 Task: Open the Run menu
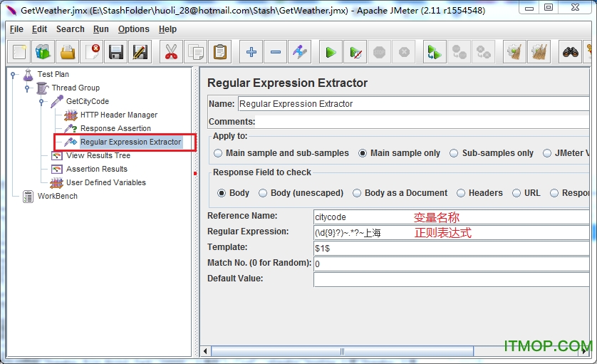(101, 29)
